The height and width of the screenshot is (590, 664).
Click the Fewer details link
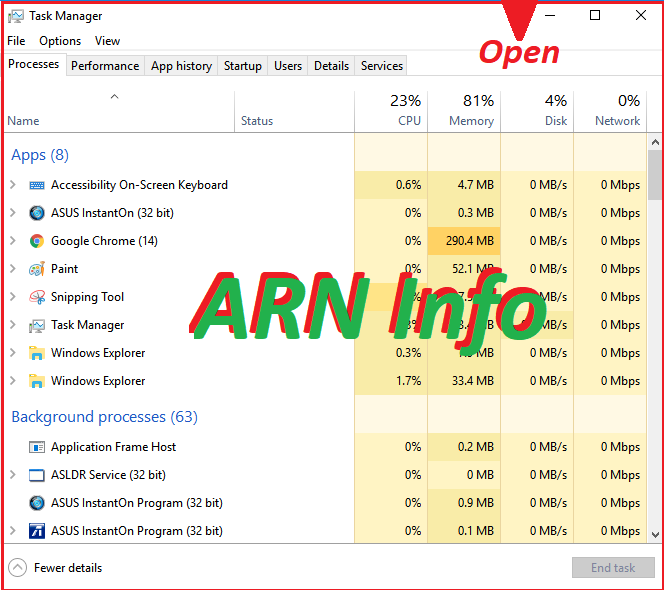(x=68, y=568)
